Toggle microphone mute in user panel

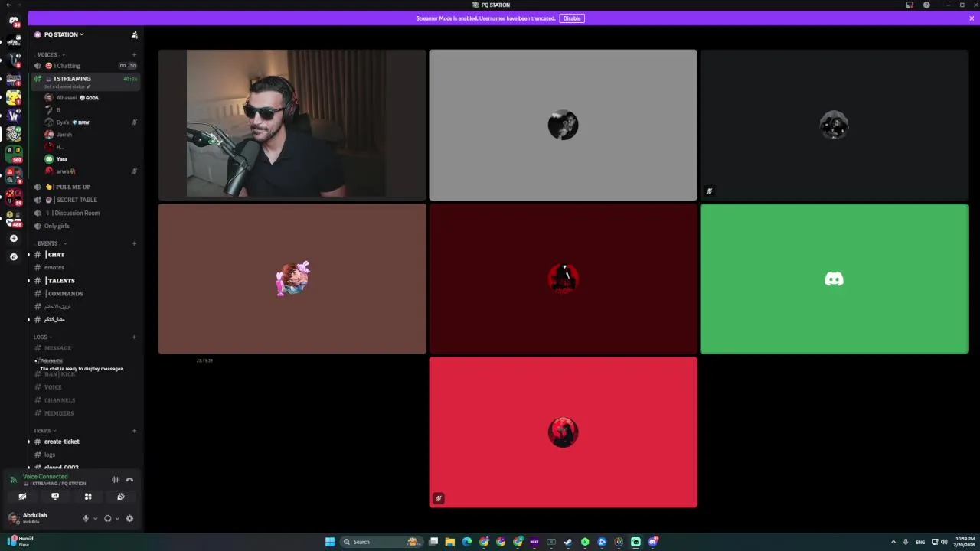click(x=86, y=518)
